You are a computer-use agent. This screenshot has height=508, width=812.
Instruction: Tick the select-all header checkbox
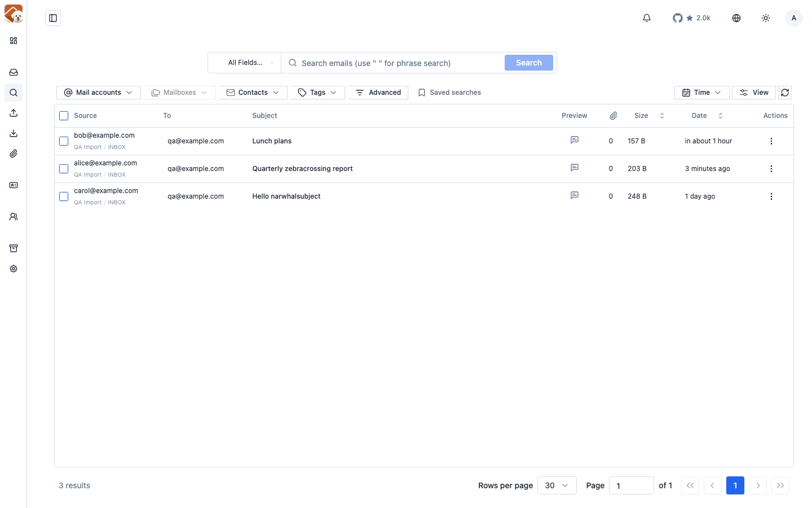[64, 116]
